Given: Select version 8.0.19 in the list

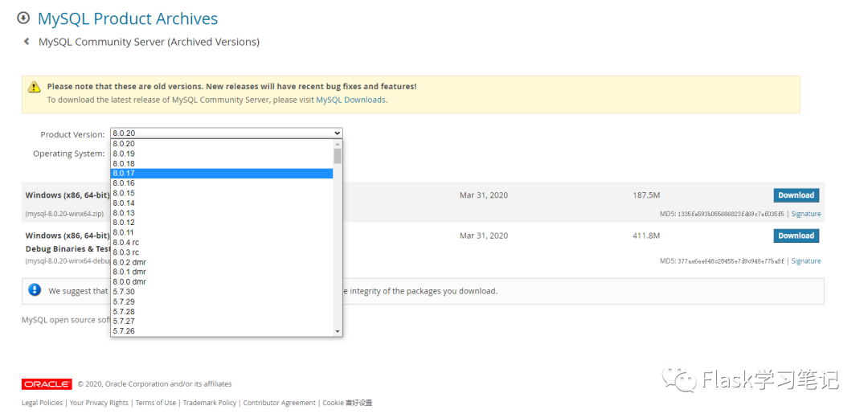Looking at the screenshot, I should 222,154.
